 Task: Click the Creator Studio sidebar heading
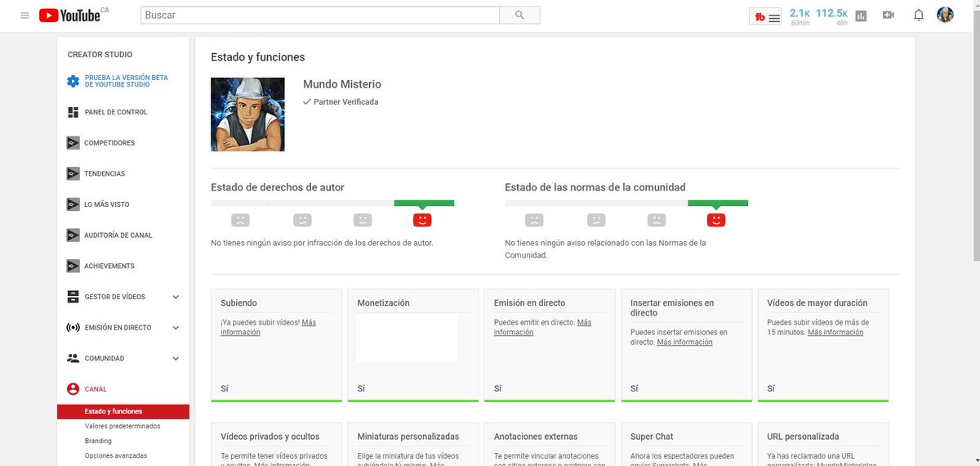(x=100, y=55)
